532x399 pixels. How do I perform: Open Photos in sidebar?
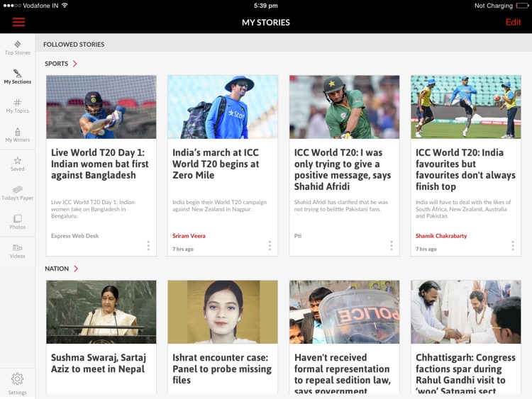(17, 222)
